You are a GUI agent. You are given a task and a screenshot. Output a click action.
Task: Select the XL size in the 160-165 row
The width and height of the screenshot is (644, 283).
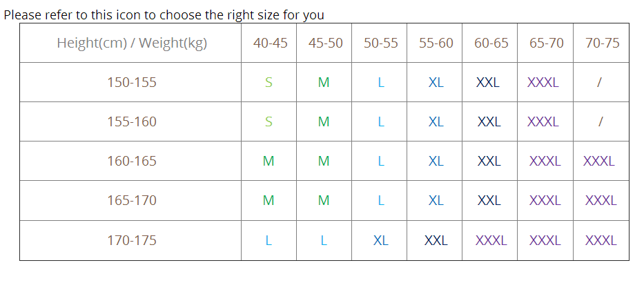(436, 161)
